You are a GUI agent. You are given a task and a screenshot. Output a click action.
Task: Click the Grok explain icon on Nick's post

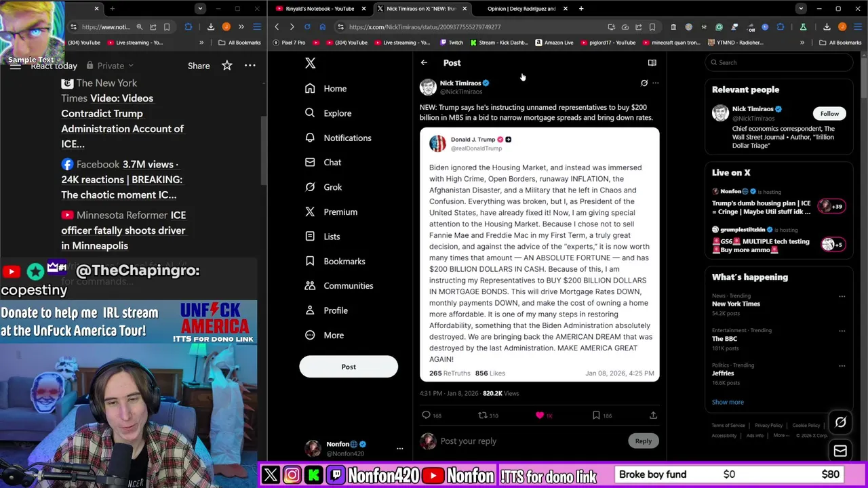(644, 83)
